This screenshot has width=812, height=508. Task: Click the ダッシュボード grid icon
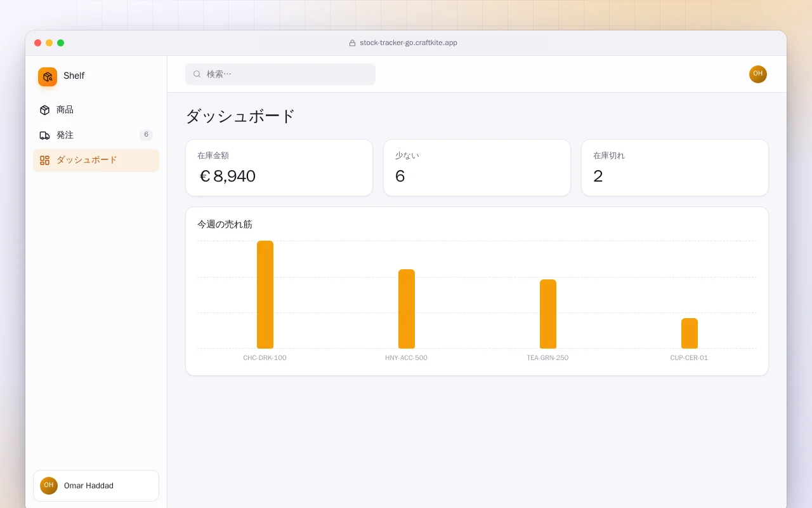pyautogui.click(x=44, y=161)
